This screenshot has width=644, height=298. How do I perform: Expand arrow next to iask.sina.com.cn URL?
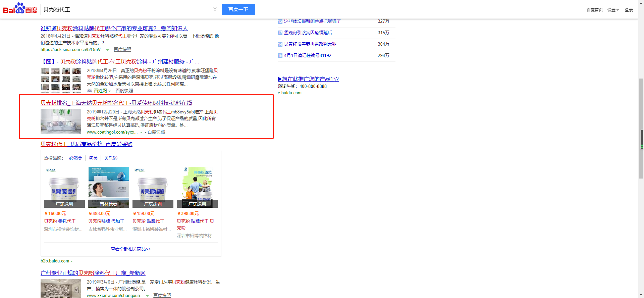coord(107,50)
